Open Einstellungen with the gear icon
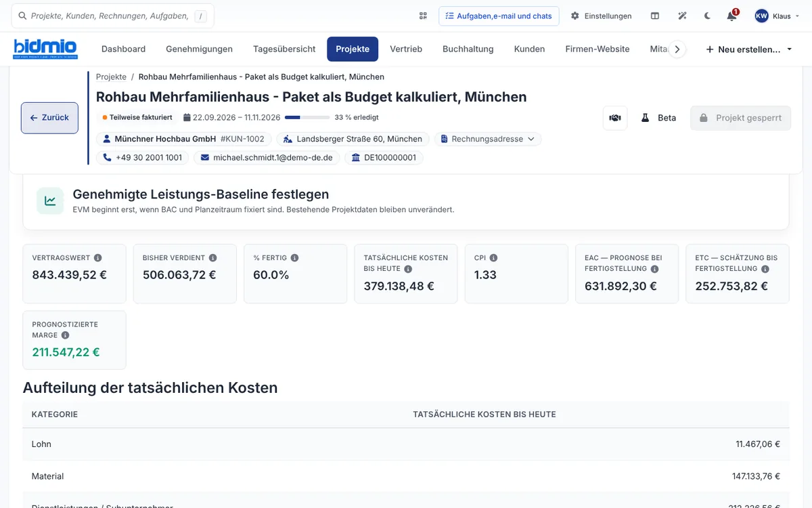 [x=601, y=16]
